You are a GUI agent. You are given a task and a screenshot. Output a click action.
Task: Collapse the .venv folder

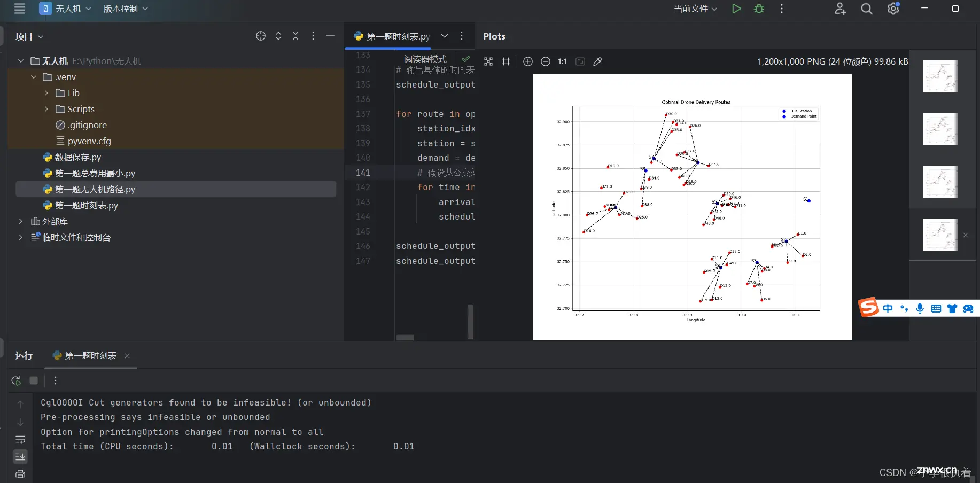(x=34, y=77)
